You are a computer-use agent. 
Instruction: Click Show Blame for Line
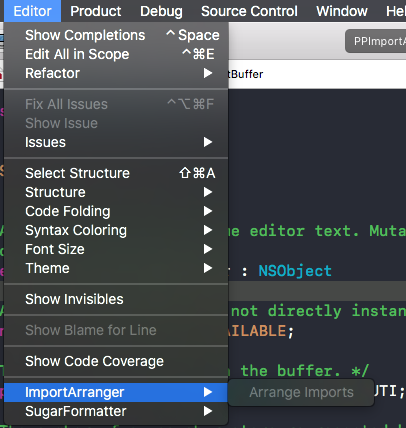click(116, 330)
